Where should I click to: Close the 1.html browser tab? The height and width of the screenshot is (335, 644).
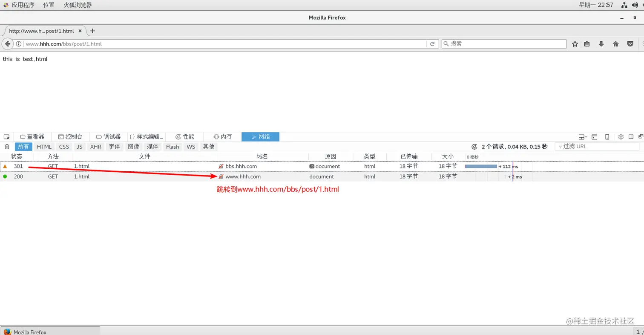click(x=80, y=31)
